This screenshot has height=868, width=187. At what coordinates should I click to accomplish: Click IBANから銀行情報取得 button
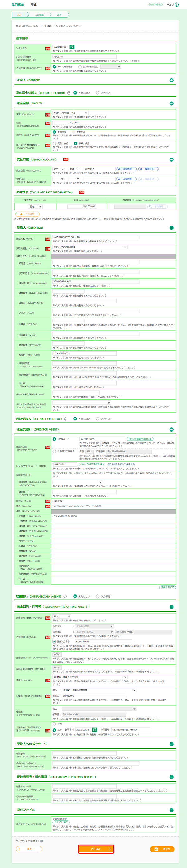tap(140, 439)
